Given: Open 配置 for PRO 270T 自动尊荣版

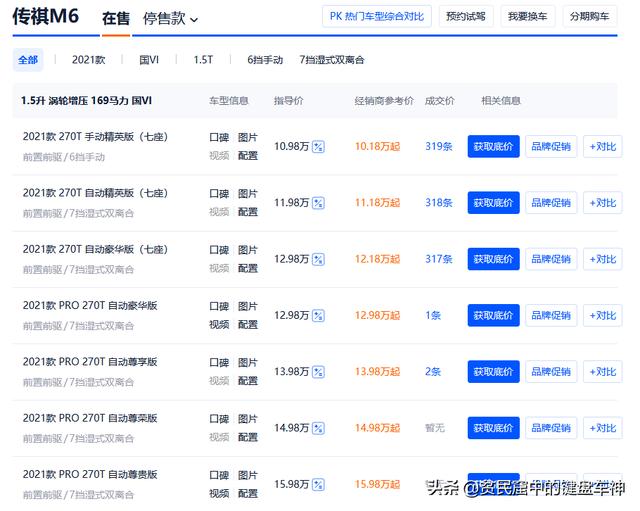Looking at the screenshot, I should point(248,437).
